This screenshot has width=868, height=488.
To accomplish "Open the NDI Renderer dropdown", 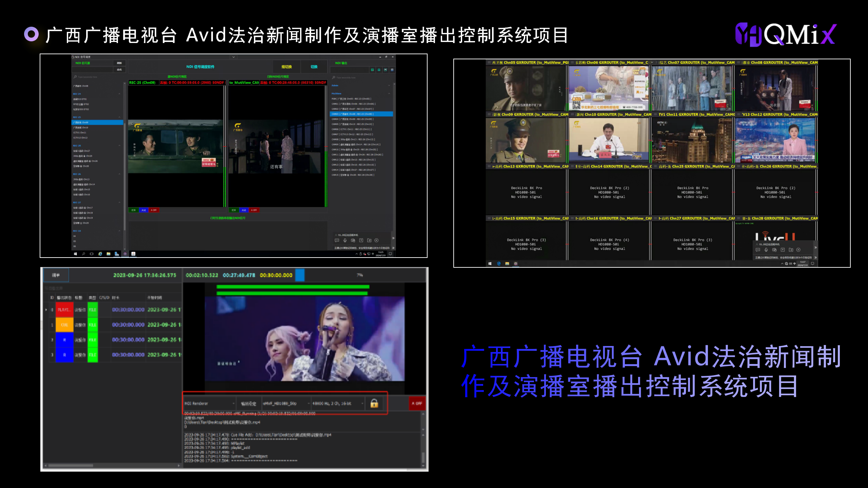I will pyautogui.click(x=210, y=403).
